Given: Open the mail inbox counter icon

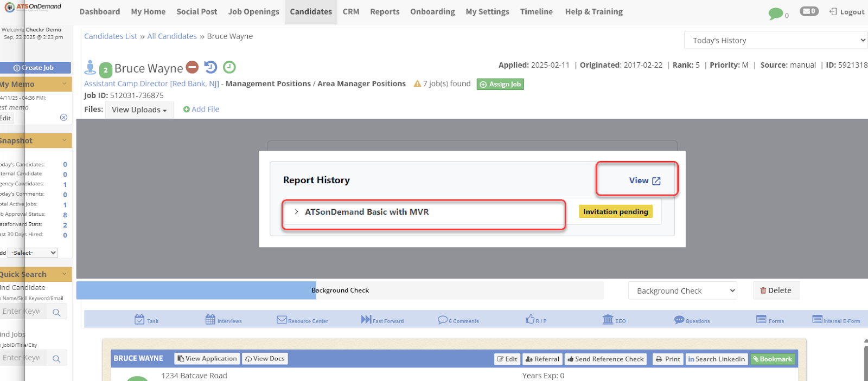Looking at the screenshot, I should pos(809,11).
